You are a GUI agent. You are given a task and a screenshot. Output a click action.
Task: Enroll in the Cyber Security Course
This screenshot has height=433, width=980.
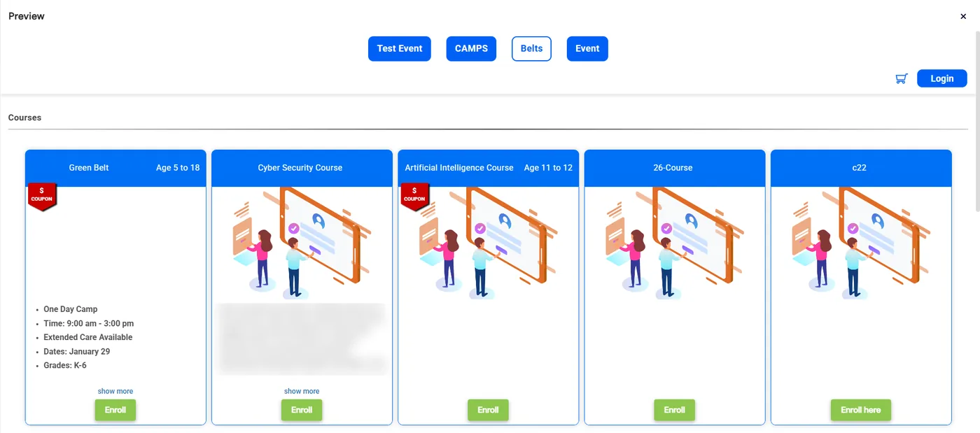coord(302,410)
